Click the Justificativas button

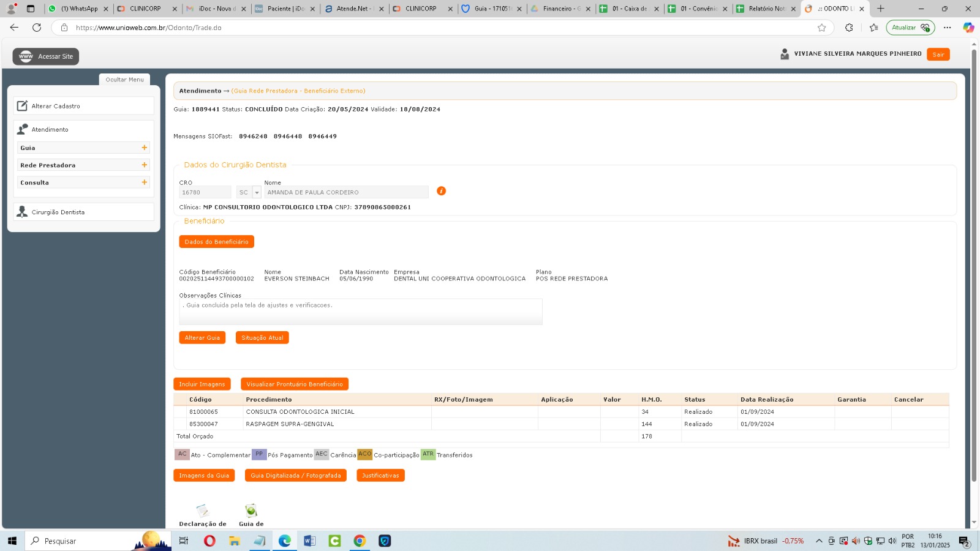click(380, 476)
